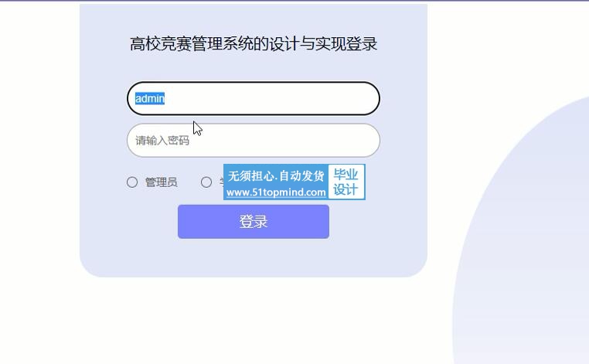Click the blank login card area below 登录

(x=254, y=257)
